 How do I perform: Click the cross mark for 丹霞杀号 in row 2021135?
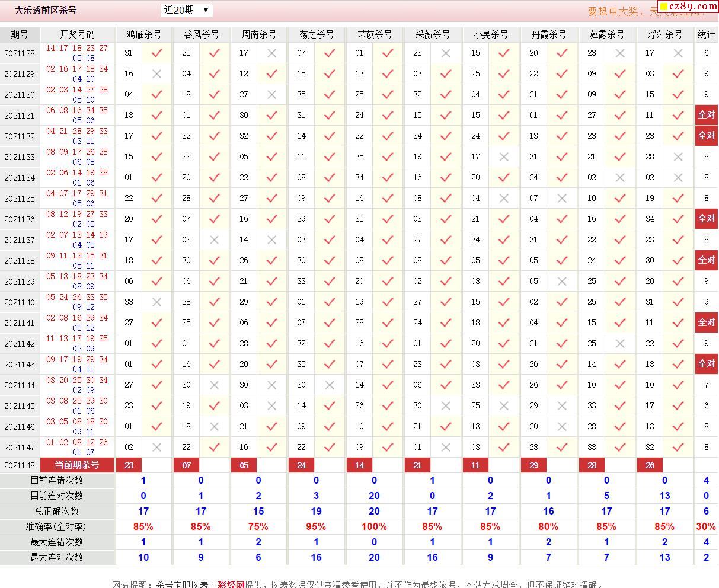(562, 199)
